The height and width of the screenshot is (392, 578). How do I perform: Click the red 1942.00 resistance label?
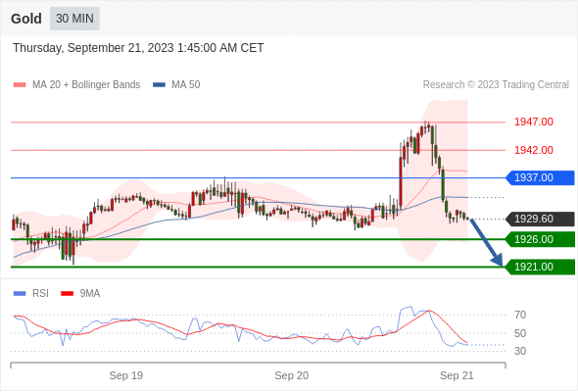534,150
